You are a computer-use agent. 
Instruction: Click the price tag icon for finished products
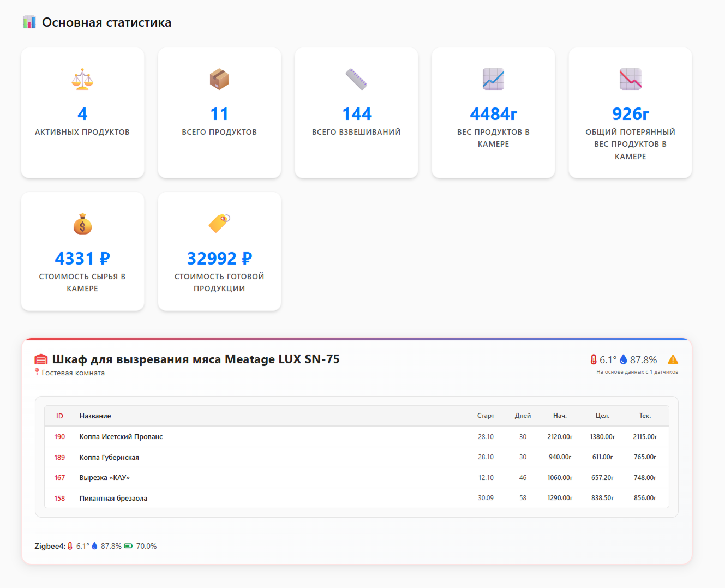[x=219, y=223]
